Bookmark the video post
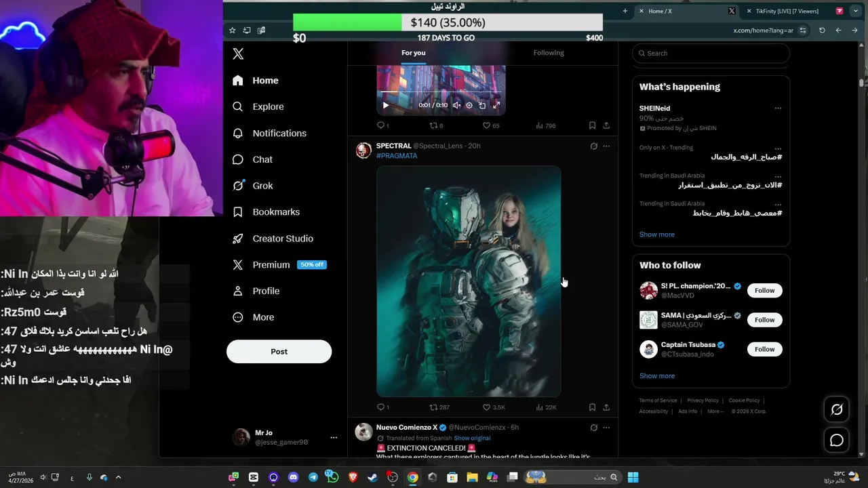This screenshot has height=488, width=868. point(592,125)
